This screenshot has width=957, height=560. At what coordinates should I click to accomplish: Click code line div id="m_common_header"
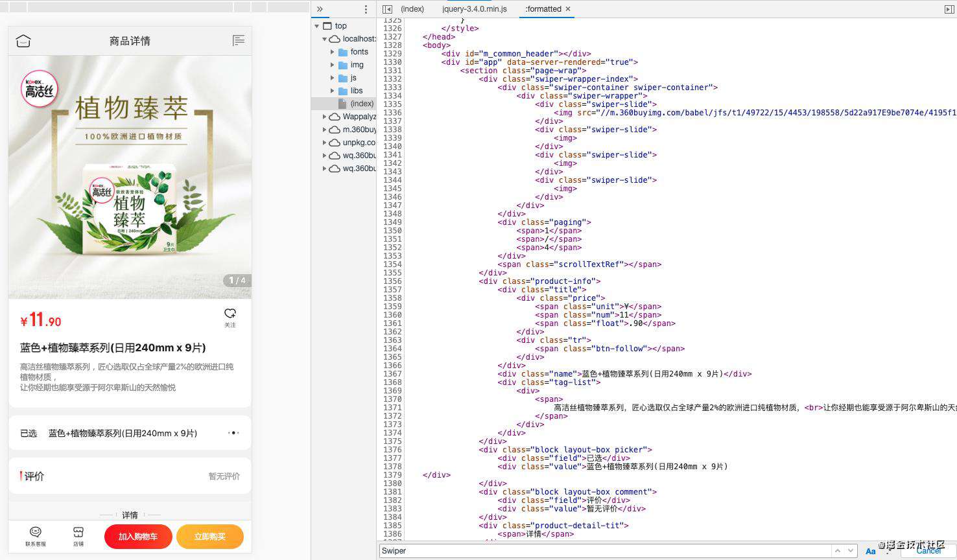click(x=516, y=54)
